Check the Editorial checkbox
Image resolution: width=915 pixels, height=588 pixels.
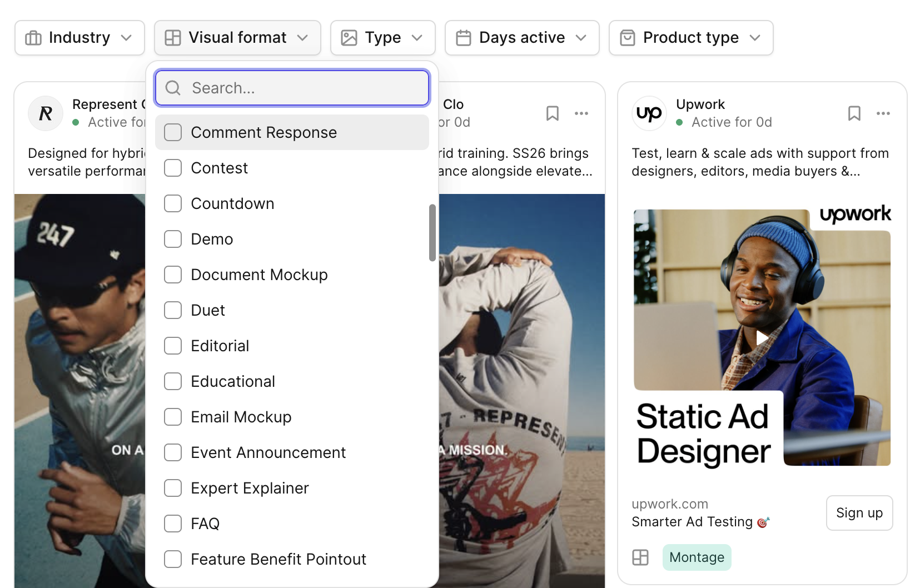(x=173, y=346)
